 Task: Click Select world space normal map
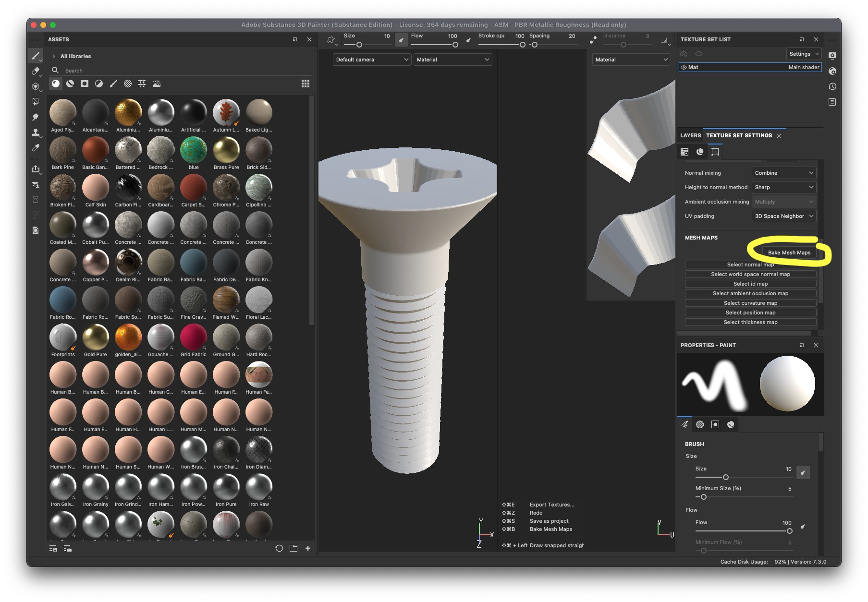coord(750,274)
